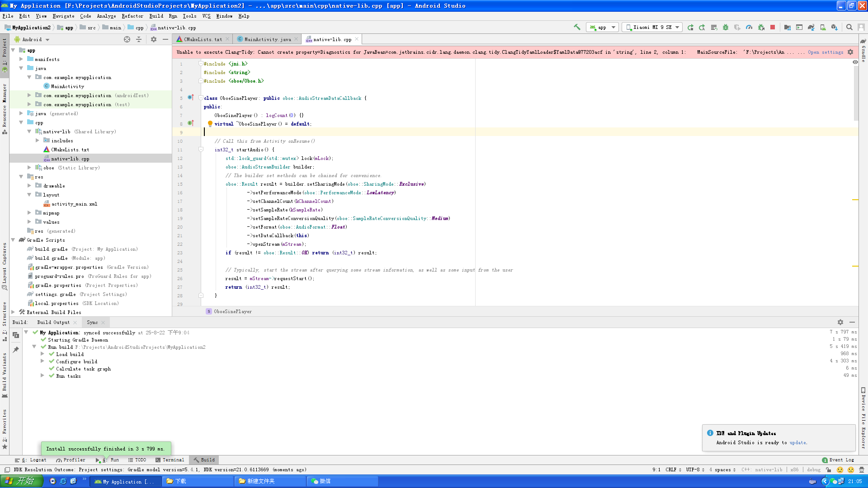Image resolution: width=868 pixels, height=488 pixels.
Task: Click Attach Debugger to Android Process icon
Action: coord(761,28)
